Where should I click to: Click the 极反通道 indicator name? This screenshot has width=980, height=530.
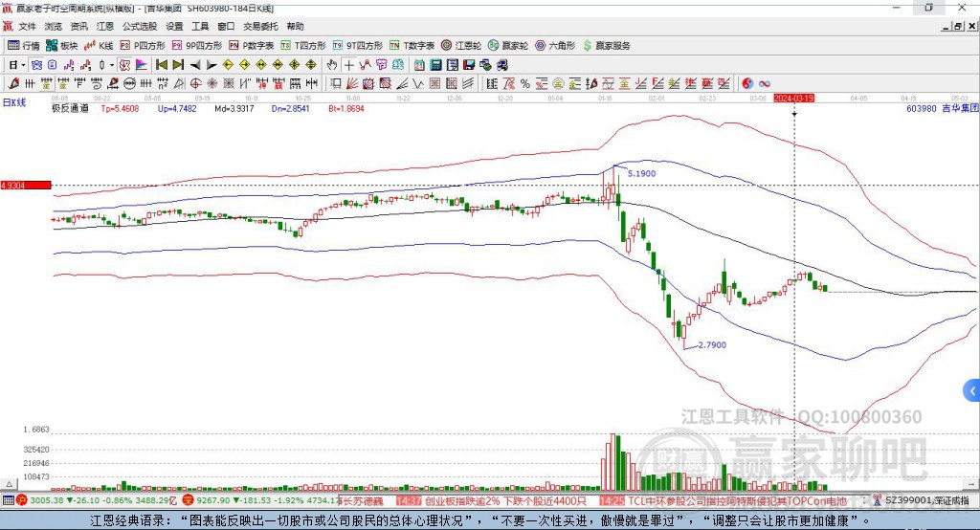[70, 109]
